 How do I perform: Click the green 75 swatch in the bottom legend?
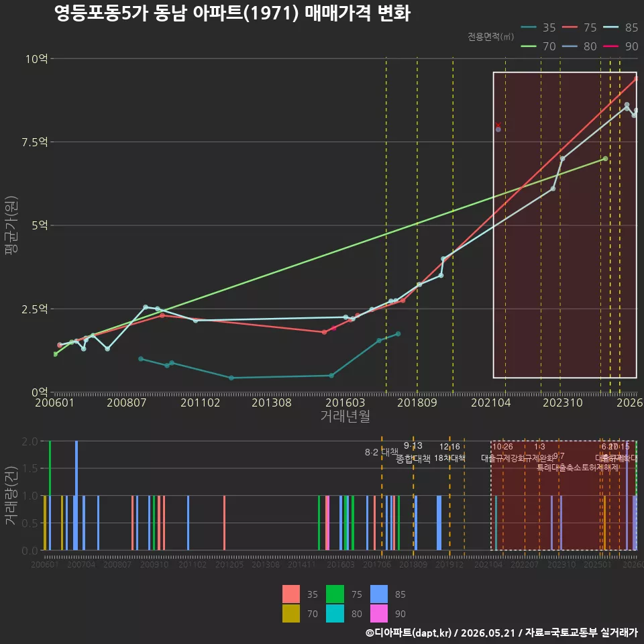tap(335, 594)
